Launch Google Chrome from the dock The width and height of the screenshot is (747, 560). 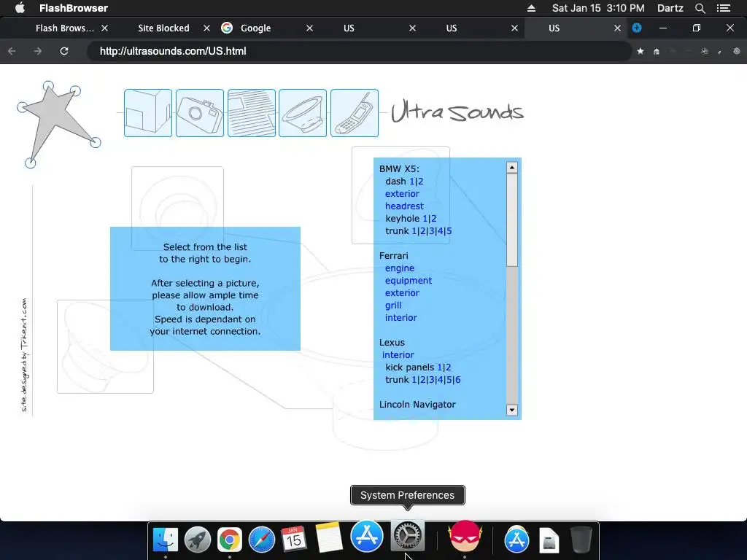tap(230, 540)
